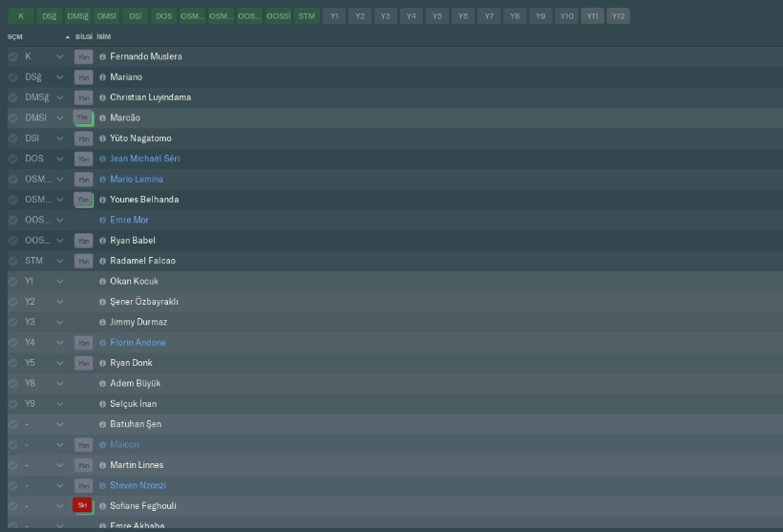Sort by the SÇM column header
783x532 pixels.
click(x=15, y=37)
